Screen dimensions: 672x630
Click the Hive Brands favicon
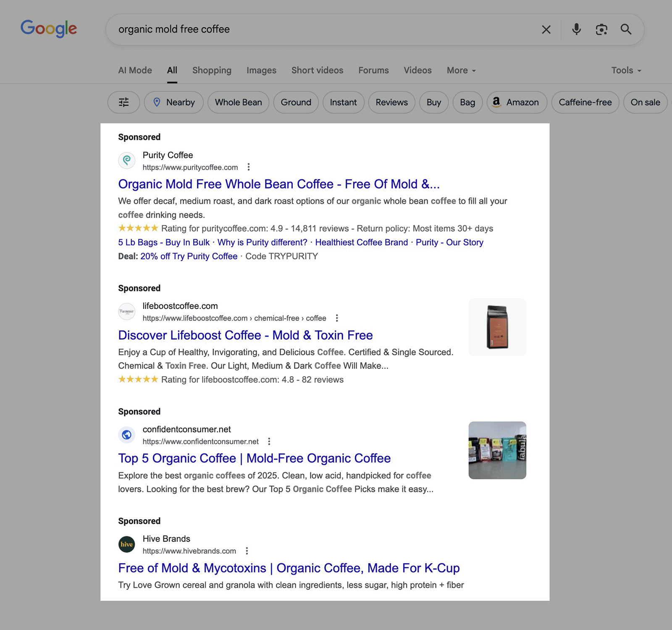pyautogui.click(x=127, y=544)
